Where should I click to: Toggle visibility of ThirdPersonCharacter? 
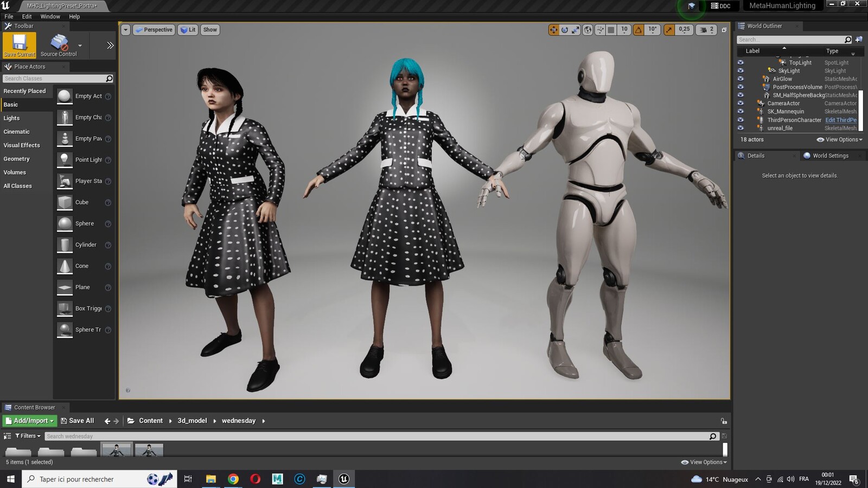(x=741, y=120)
